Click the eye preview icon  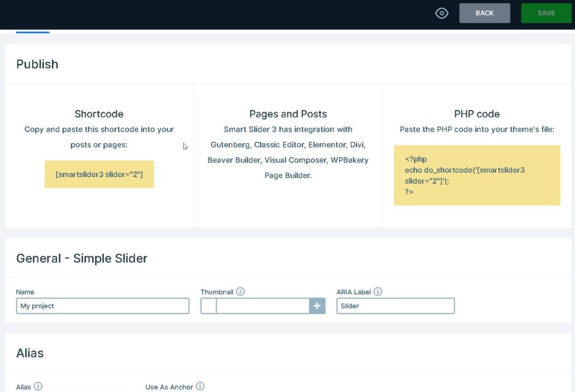[442, 13]
